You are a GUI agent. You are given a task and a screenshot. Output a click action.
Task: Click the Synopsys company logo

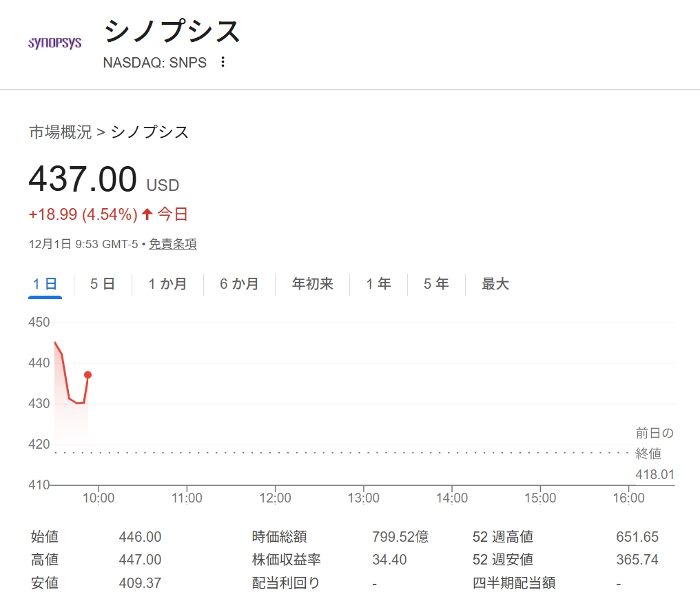(x=55, y=43)
